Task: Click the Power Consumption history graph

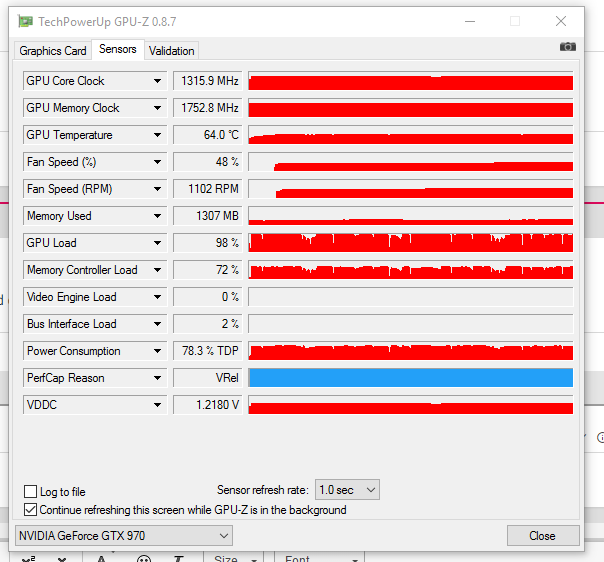Action: point(411,351)
